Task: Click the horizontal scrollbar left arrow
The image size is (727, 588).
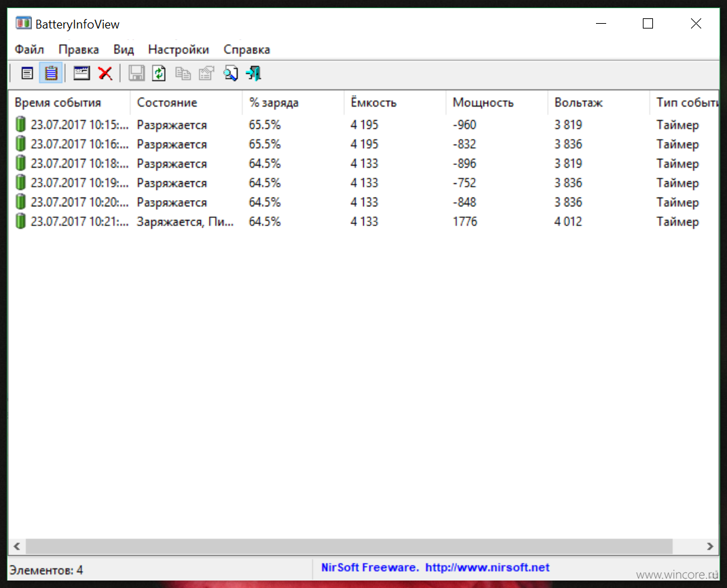Action: [17, 547]
